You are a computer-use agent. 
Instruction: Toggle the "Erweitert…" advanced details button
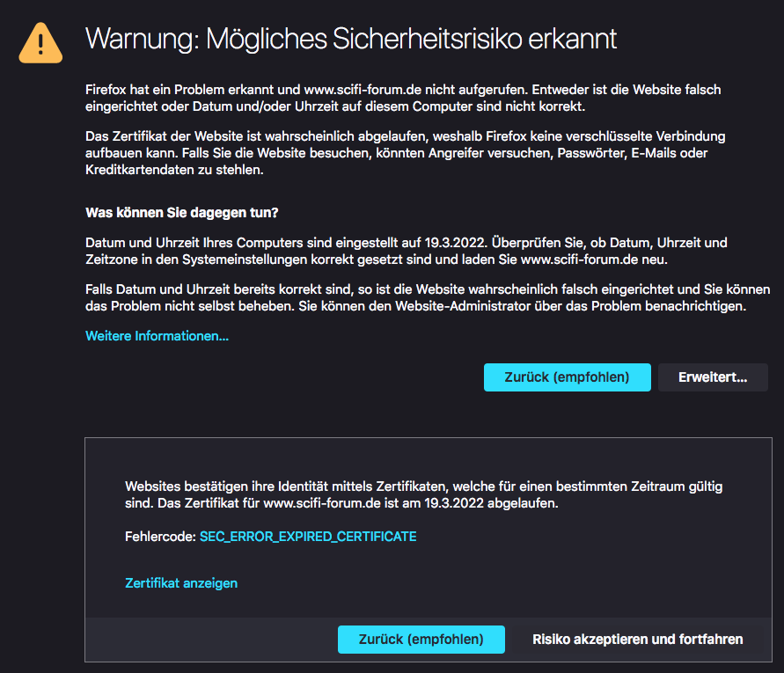point(713,377)
